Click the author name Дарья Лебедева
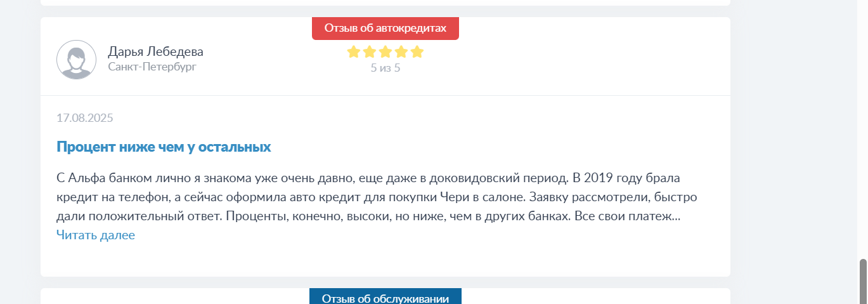 tap(156, 52)
